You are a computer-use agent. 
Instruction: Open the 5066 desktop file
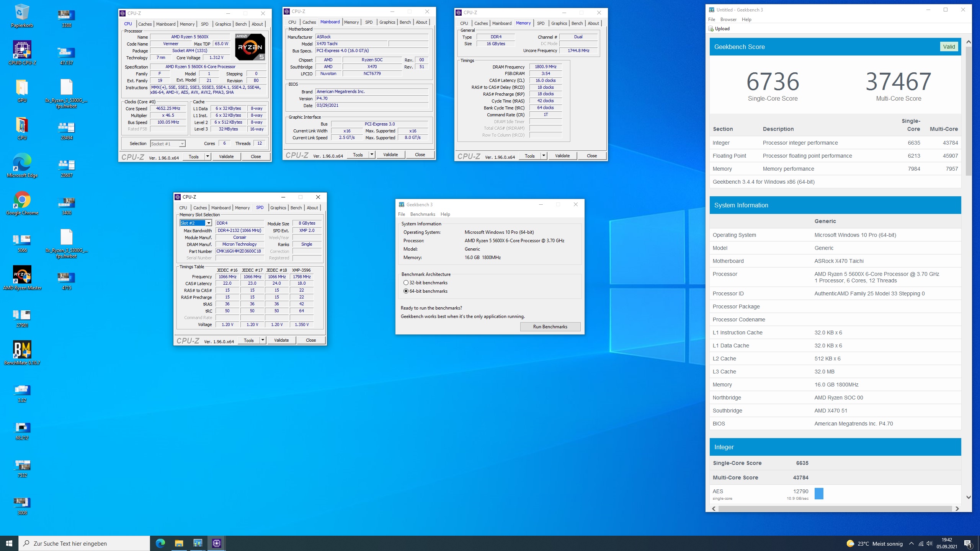click(x=22, y=243)
